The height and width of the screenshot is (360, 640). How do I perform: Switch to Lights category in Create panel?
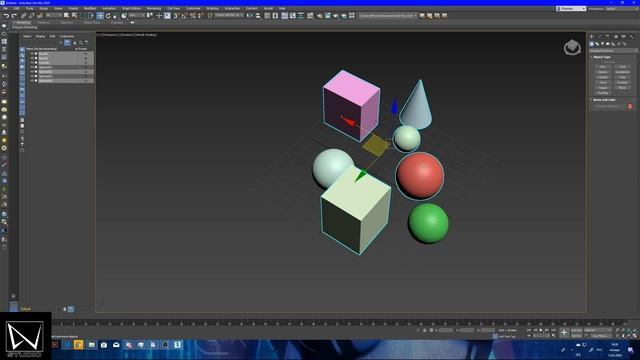point(602,44)
